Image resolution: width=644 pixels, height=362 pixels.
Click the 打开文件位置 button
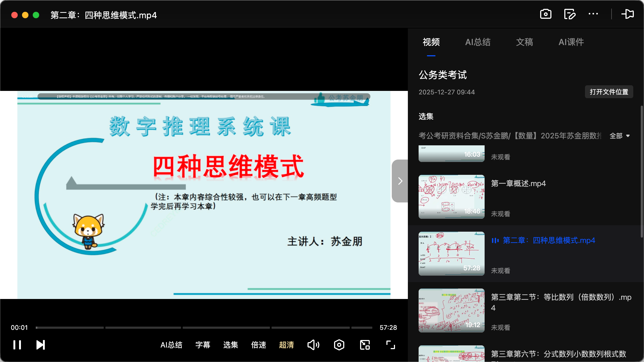pos(609,92)
